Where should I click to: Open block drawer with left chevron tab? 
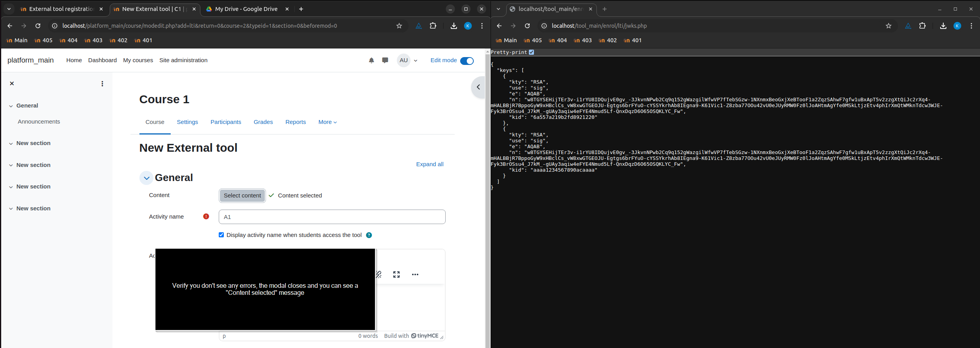tap(478, 87)
